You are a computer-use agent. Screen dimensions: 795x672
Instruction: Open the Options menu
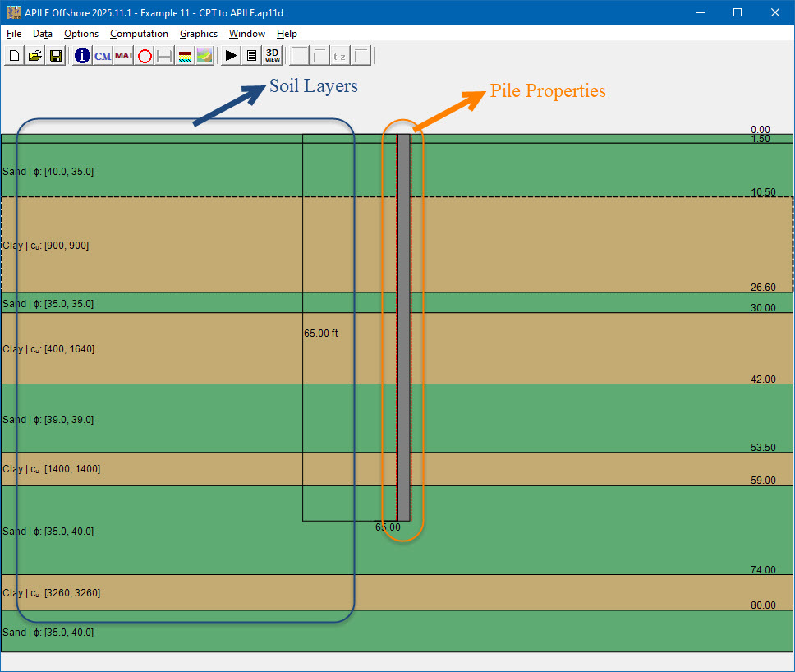point(80,34)
